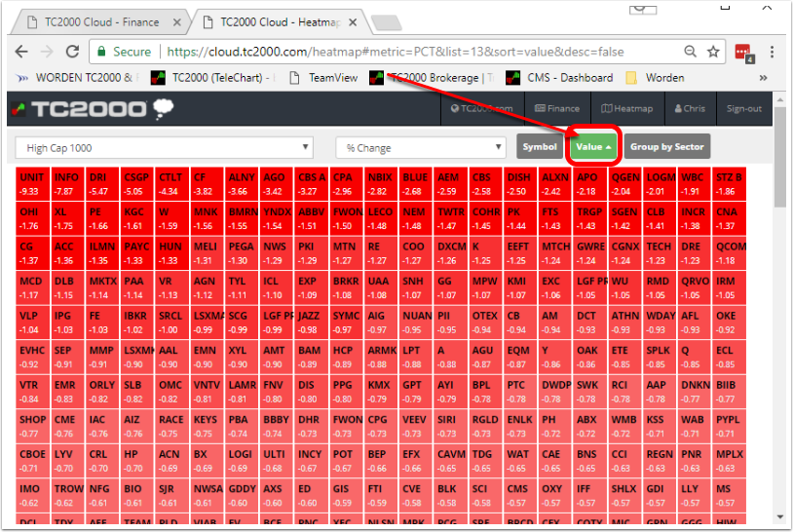Click the BLUE -2.68 cell
Screen dimensions: 793x532
point(416,184)
